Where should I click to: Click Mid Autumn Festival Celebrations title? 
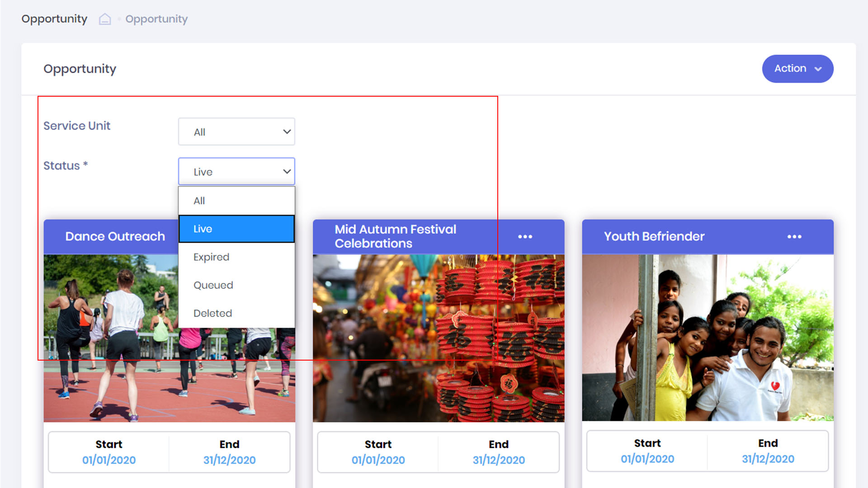pos(395,236)
